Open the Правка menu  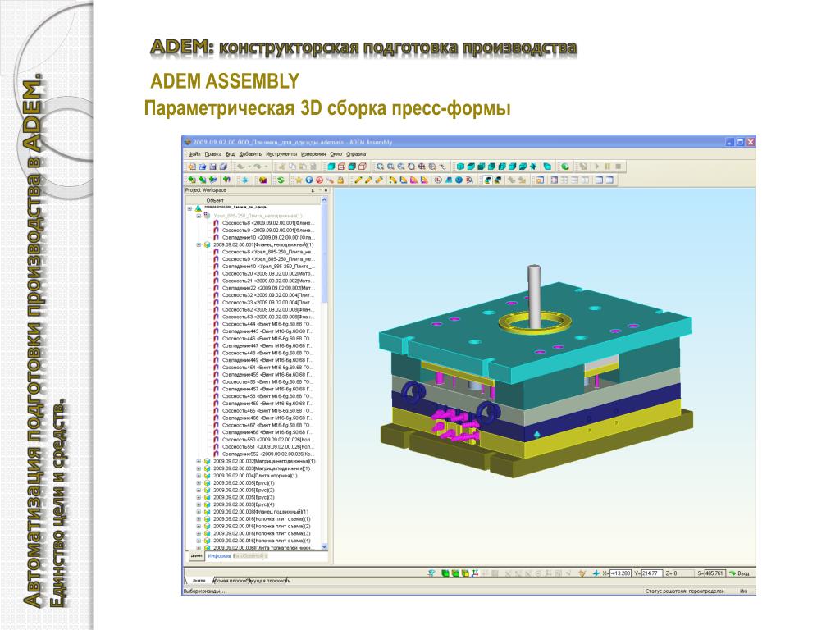click(x=213, y=154)
